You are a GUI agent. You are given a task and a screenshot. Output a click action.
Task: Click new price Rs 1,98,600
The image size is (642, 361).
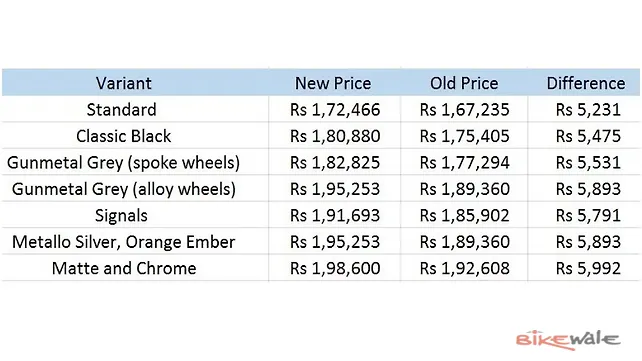coord(335,268)
